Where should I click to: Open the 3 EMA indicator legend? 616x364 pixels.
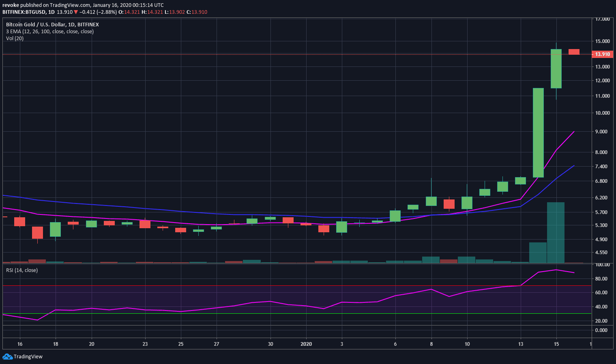click(x=49, y=32)
